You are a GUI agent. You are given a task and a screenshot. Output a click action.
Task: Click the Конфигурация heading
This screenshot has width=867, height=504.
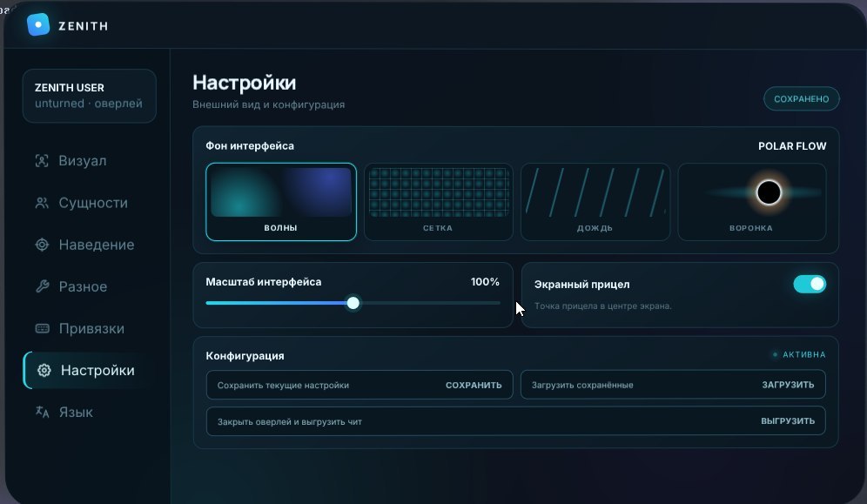click(245, 356)
